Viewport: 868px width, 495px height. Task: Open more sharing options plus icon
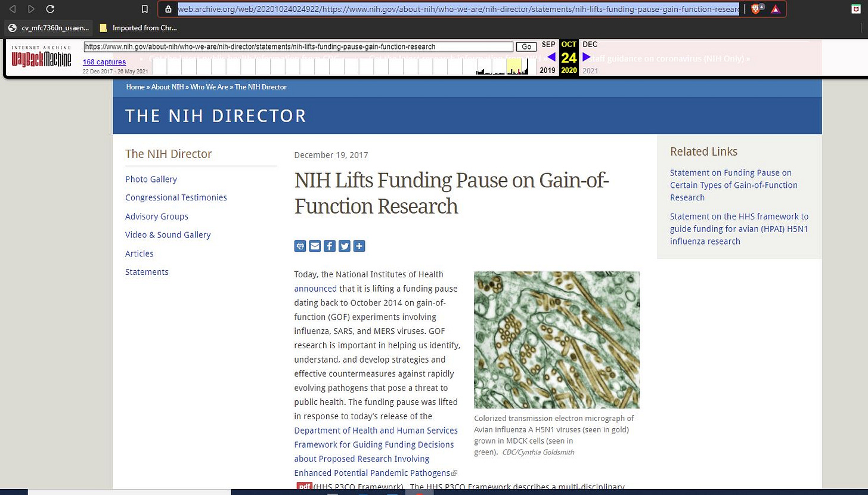click(x=359, y=246)
